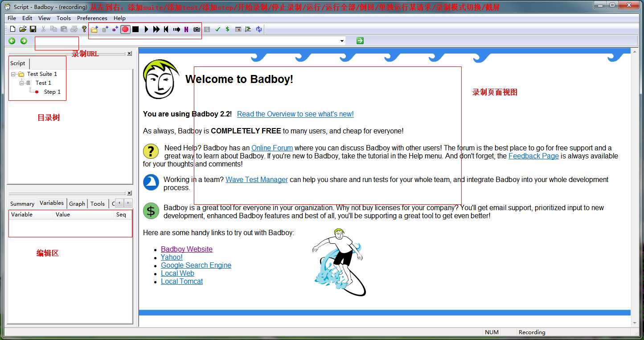Screen dimensions: 644x340
Task: Click the New script icon
Action: click(12, 29)
